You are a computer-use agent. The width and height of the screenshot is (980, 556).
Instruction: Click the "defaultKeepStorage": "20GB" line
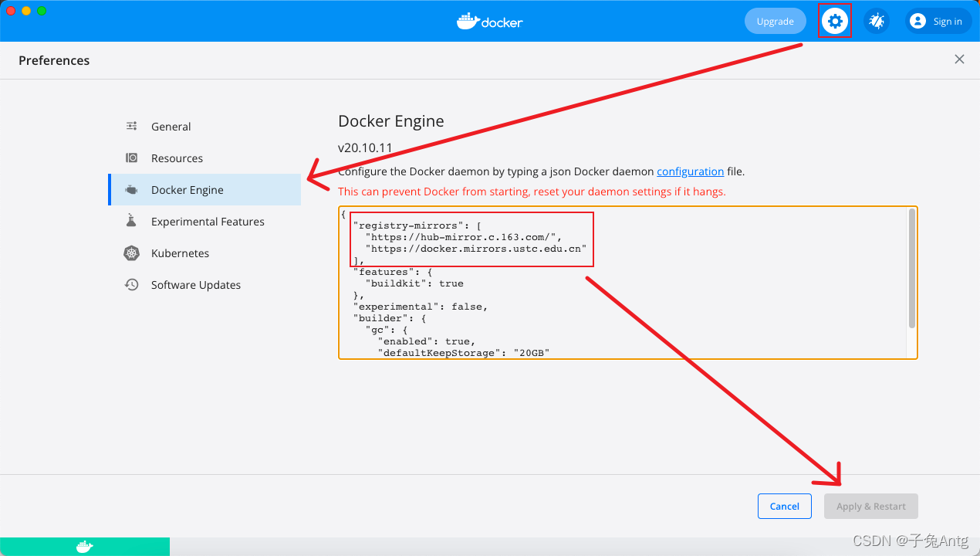tap(464, 353)
